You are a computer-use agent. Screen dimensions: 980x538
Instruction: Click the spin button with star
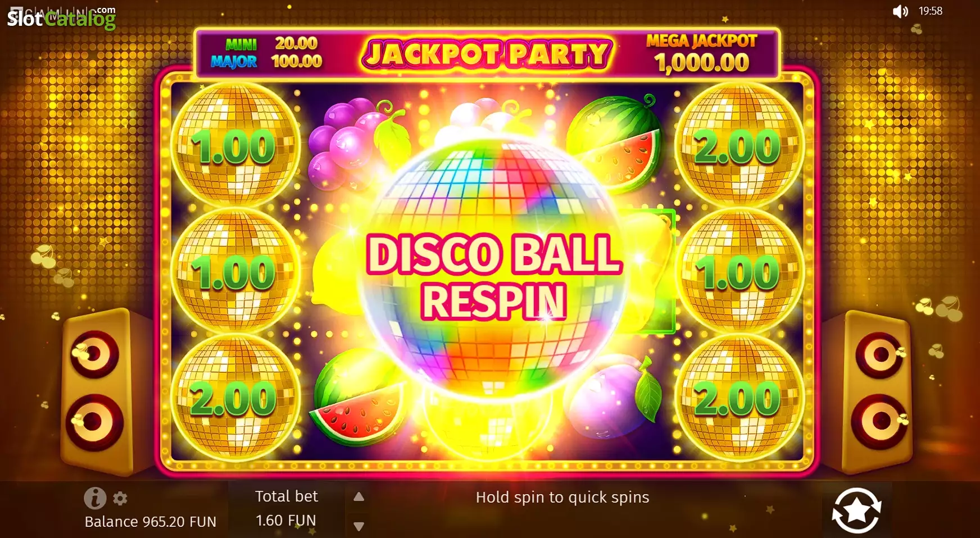856,510
